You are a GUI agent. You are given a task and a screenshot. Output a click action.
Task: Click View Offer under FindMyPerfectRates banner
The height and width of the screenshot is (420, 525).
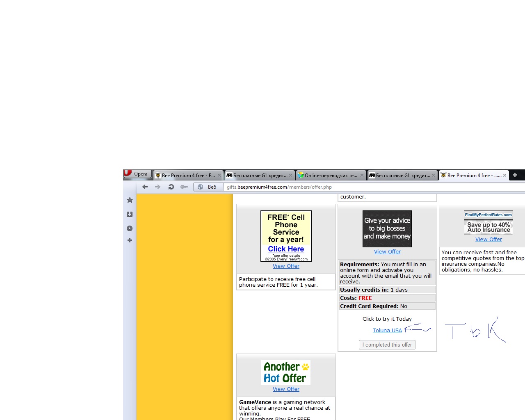tap(488, 240)
